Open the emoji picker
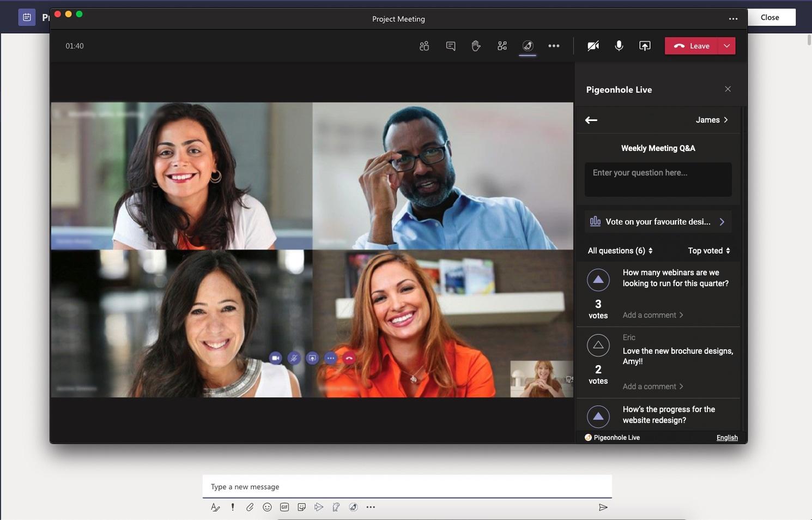Screen dimensions: 812x520 point(267,507)
